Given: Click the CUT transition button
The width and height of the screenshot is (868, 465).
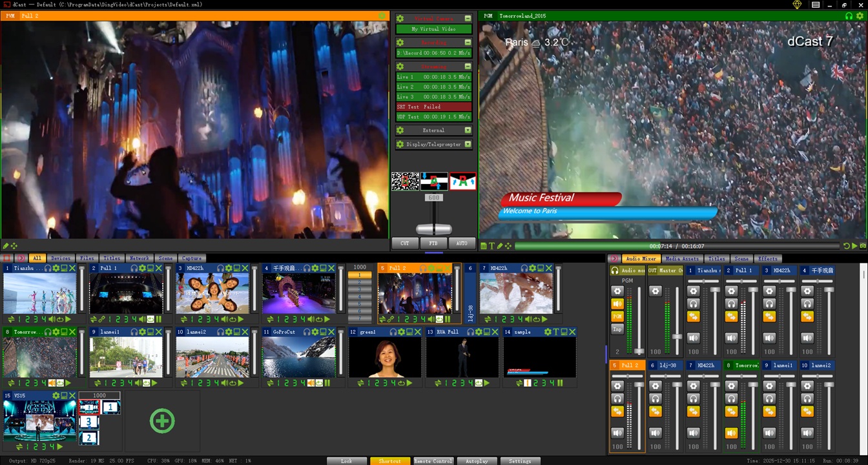Looking at the screenshot, I should [x=405, y=243].
